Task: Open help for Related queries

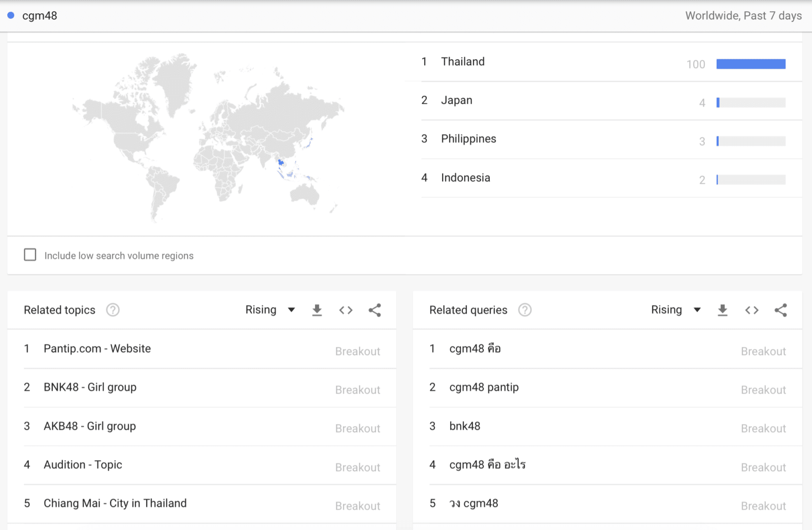Action: point(525,310)
